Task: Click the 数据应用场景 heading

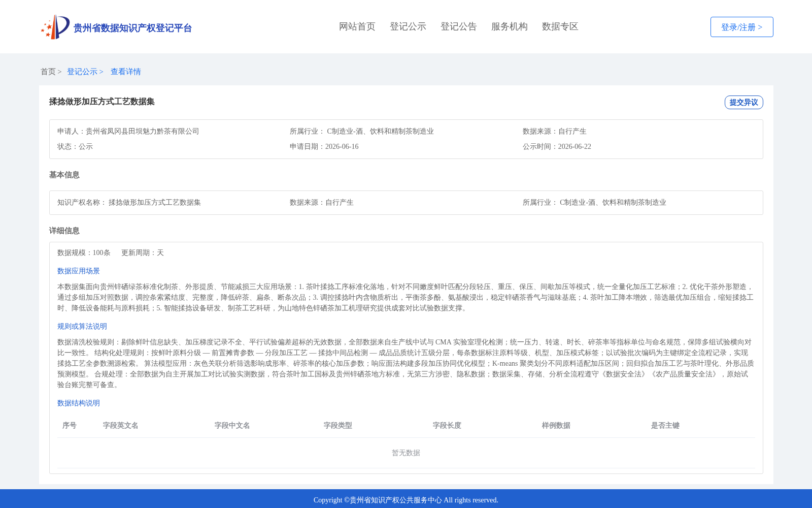Action: click(79, 271)
